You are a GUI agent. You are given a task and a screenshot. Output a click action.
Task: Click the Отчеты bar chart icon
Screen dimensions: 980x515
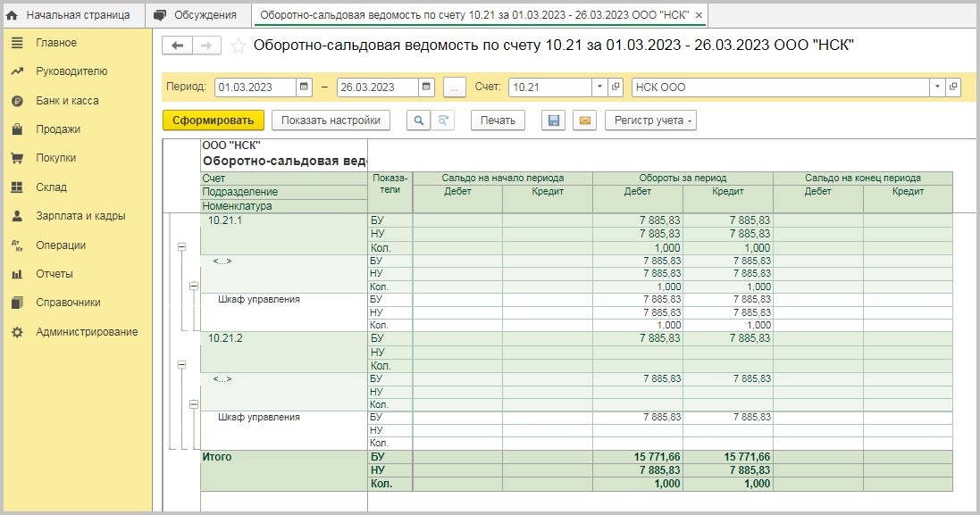click(x=17, y=274)
